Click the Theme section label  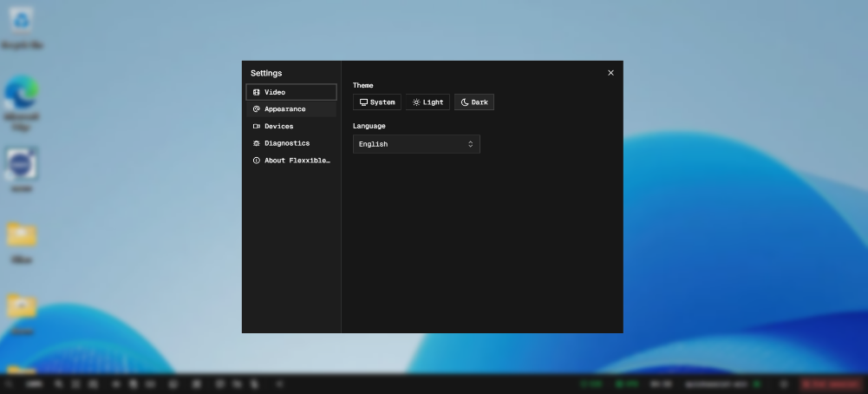(x=363, y=85)
